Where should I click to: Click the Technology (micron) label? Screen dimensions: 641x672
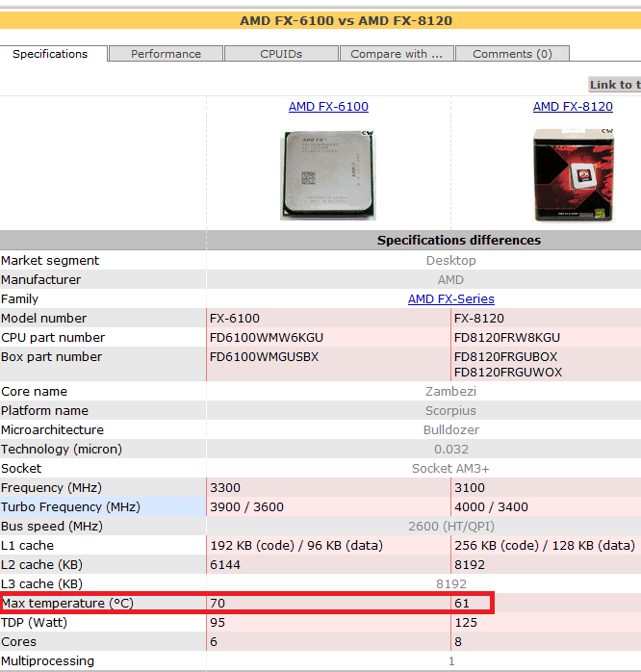(62, 450)
